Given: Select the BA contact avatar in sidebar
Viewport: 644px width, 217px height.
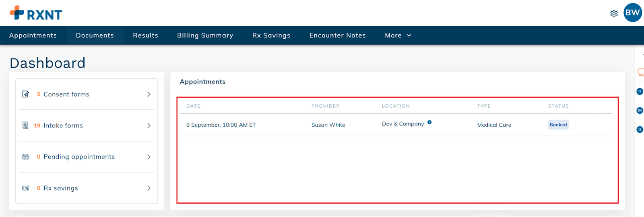Looking at the screenshot, I should [640, 111].
